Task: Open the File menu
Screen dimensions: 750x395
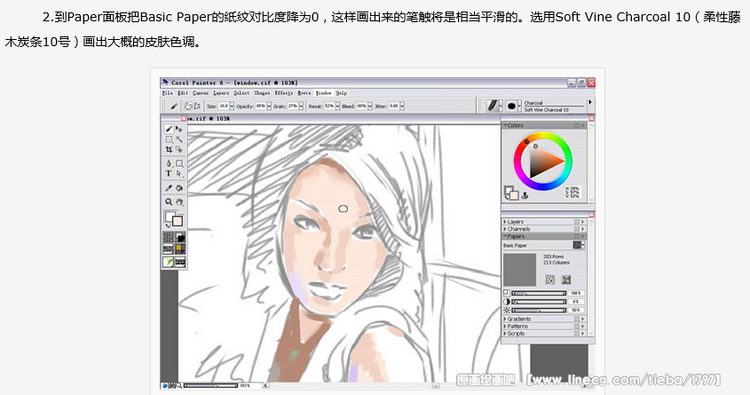Action: pyautogui.click(x=167, y=93)
